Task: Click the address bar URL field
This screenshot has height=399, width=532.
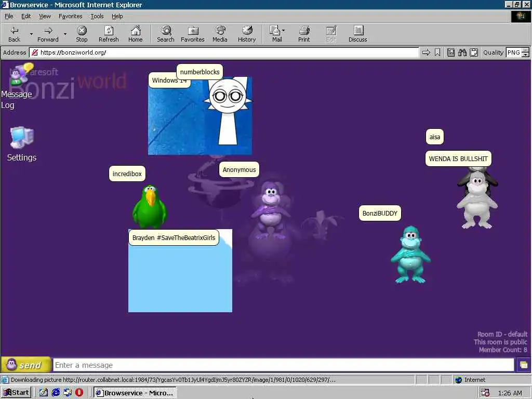Action: 224,52
